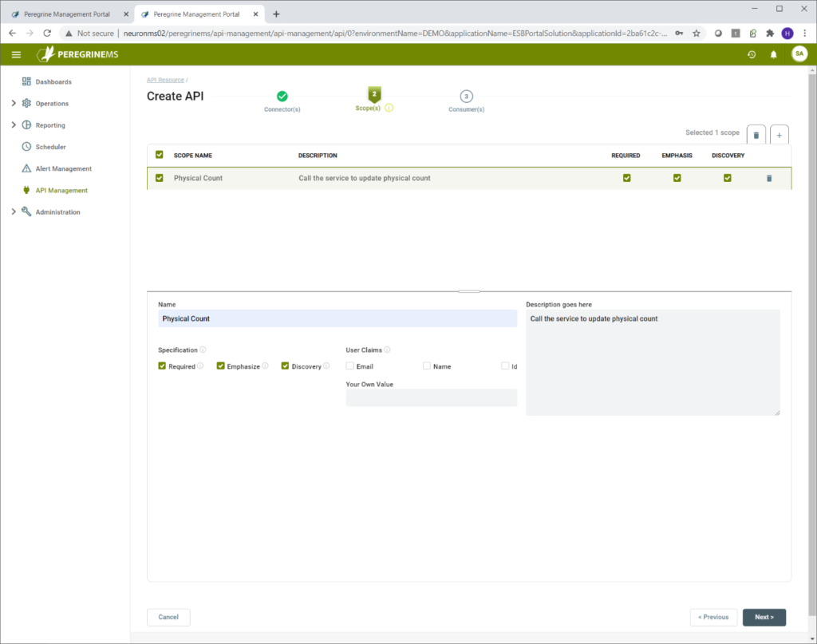The width and height of the screenshot is (817, 644).
Task: Enable the Id user claim checkbox
Action: tap(505, 365)
